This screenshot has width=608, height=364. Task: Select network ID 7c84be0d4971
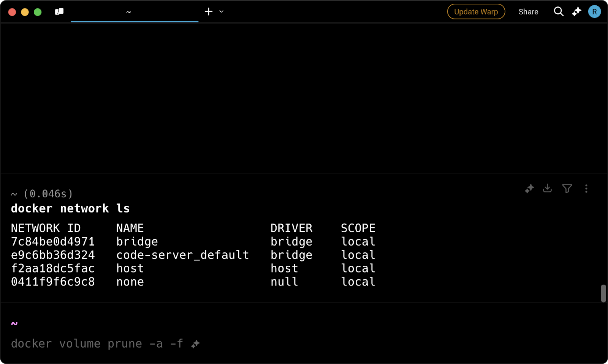[53, 241]
